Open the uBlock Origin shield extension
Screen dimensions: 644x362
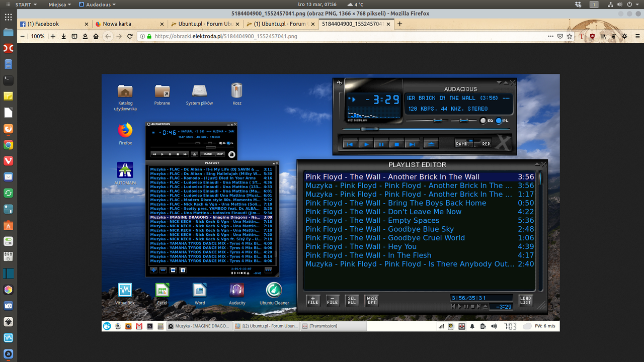tap(593, 36)
